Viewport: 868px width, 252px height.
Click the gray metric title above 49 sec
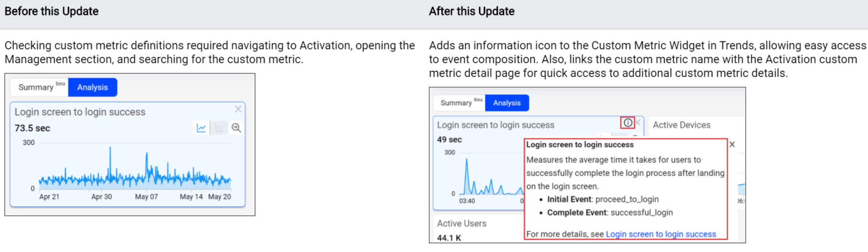pyautogui.click(x=495, y=125)
